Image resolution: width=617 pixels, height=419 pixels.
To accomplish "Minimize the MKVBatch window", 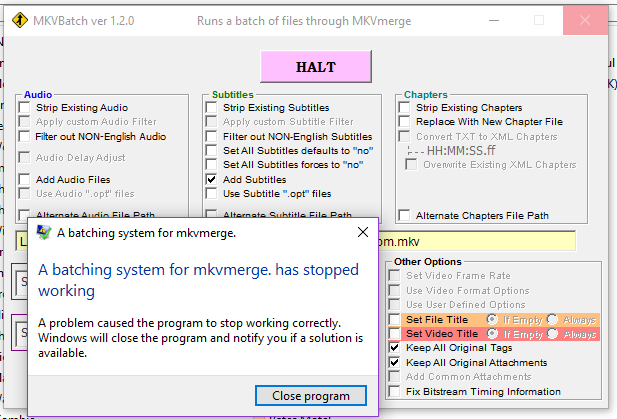I will tap(494, 20).
